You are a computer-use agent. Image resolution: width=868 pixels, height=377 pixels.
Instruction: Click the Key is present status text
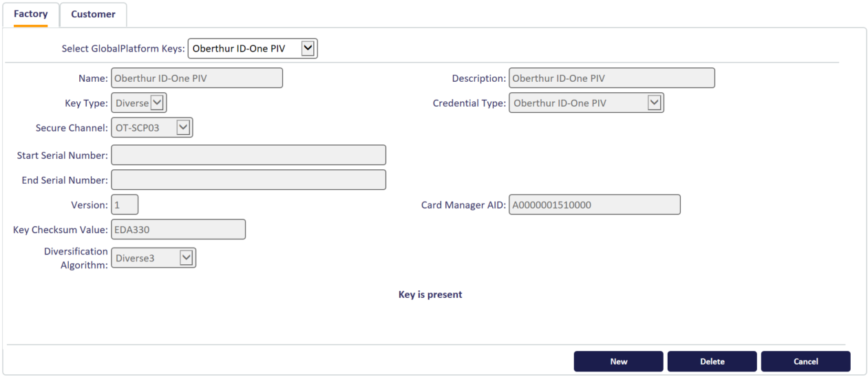coord(430,294)
